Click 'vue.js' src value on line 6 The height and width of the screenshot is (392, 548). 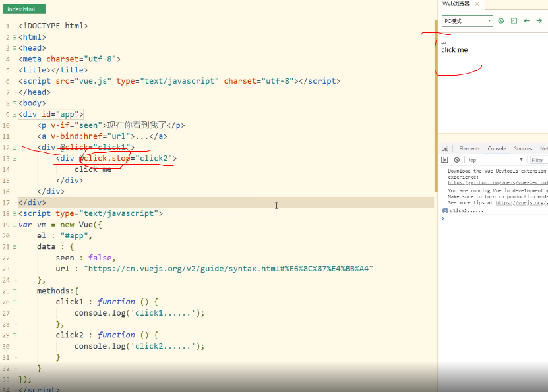(x=93, y=81)
